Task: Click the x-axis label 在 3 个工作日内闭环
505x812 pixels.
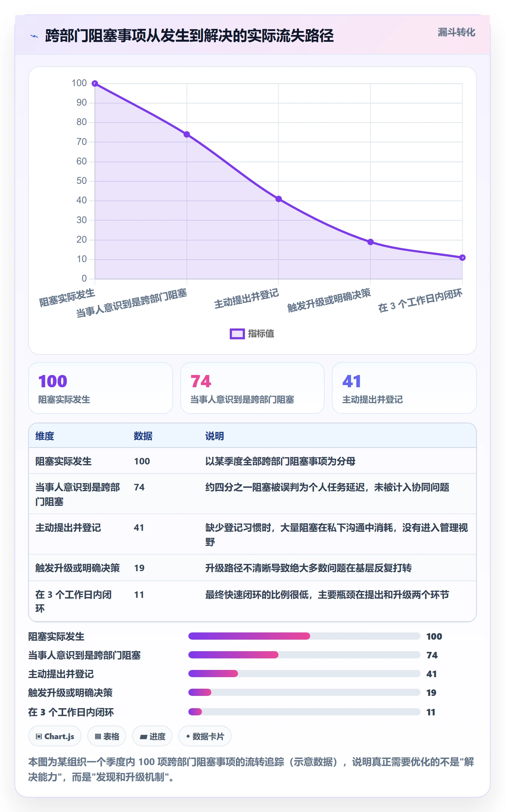Action: pos(420,301)
